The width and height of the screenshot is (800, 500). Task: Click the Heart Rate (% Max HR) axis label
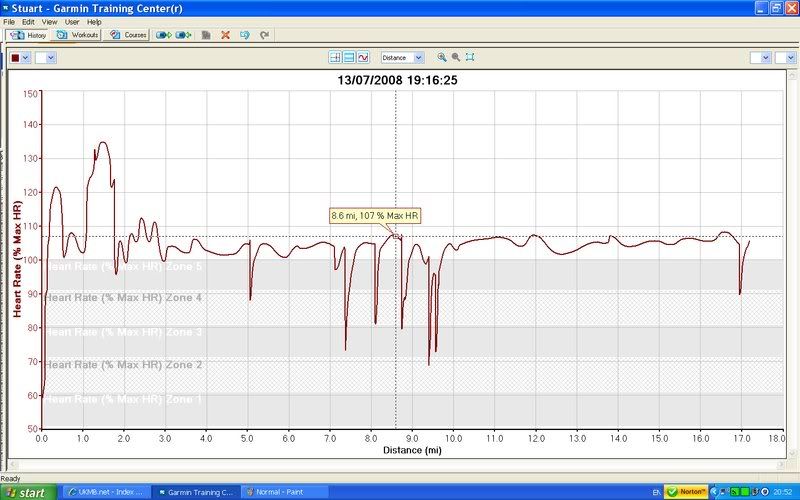(17, 259)
